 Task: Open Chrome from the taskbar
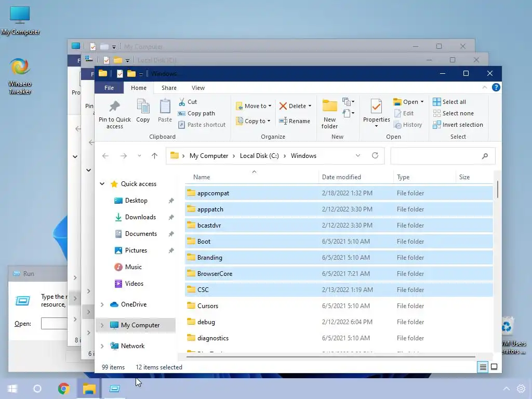(63, 389)
